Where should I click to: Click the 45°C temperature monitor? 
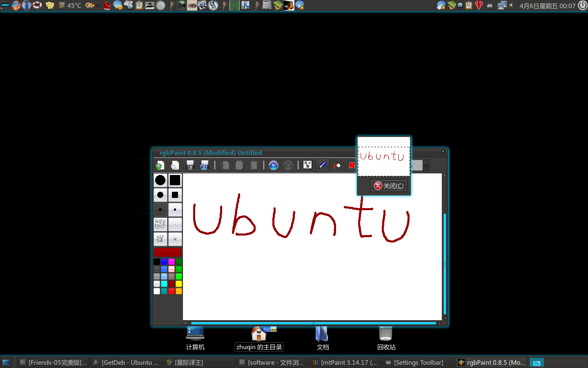70,5
